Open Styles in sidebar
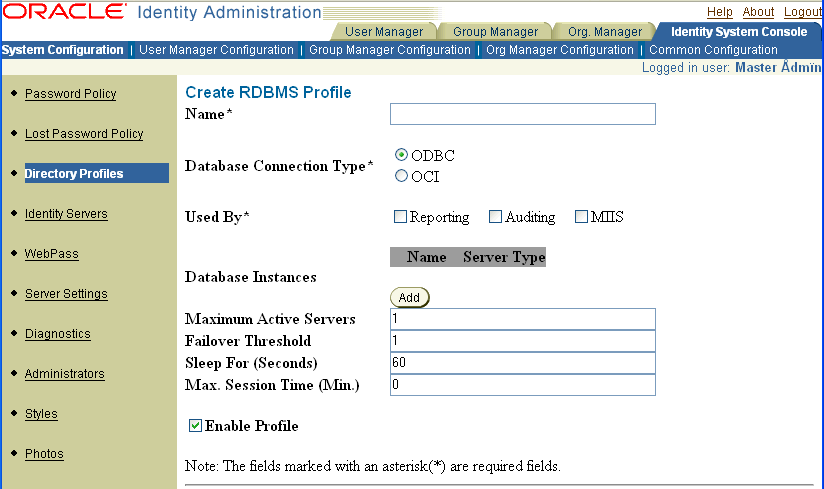 tap(41, 413)
